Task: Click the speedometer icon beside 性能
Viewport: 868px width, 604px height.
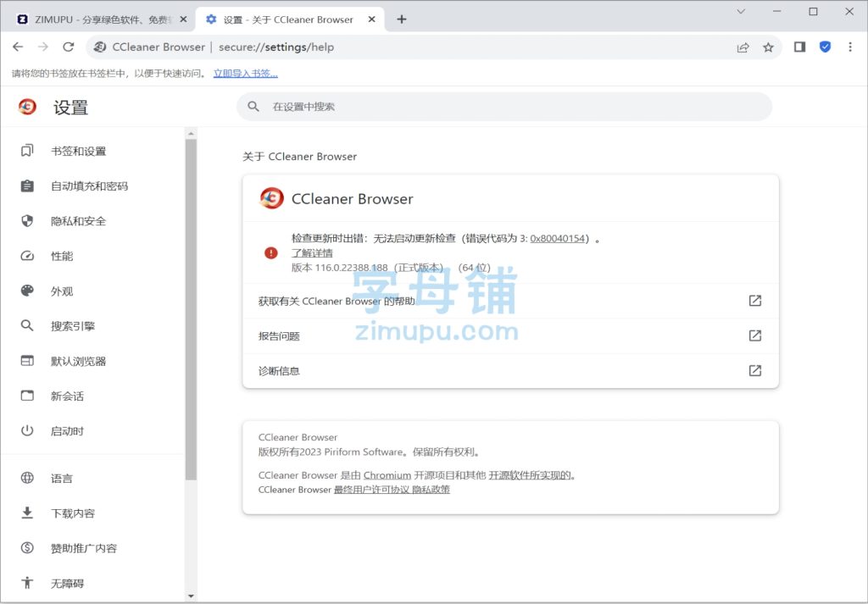Action: pyautogui.click(x=27, y=256)
